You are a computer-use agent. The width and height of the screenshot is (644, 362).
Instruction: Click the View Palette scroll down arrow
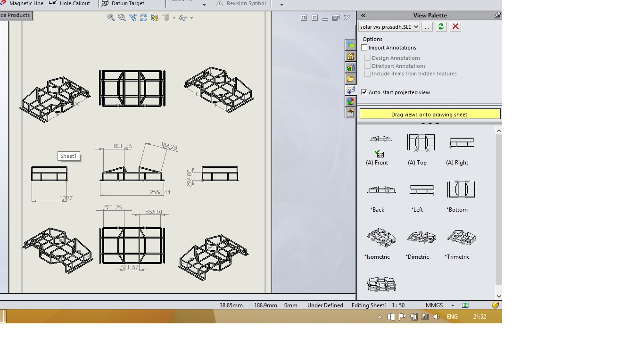[499, 296]
